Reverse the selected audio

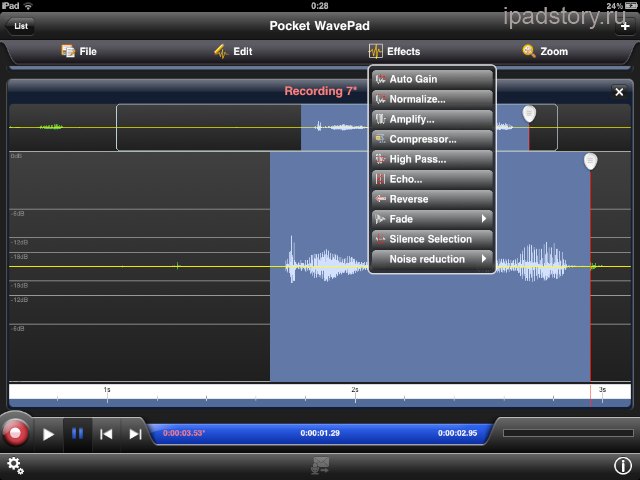coord(432,199)
